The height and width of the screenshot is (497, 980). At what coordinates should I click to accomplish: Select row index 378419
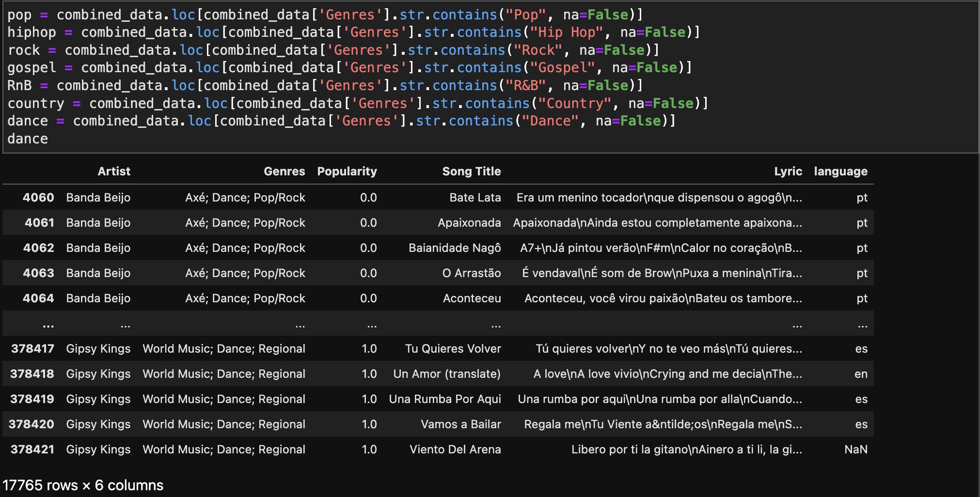[32, 399]
